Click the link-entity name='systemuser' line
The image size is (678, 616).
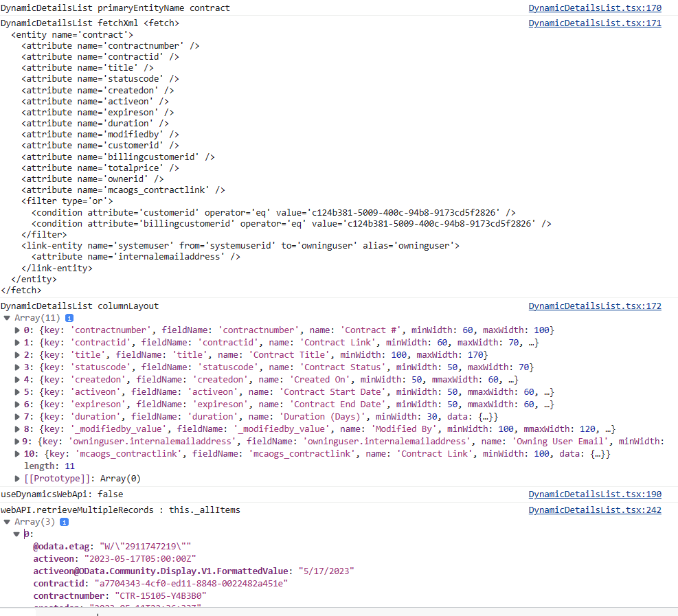pyautogui.click(x=240, y=246)
